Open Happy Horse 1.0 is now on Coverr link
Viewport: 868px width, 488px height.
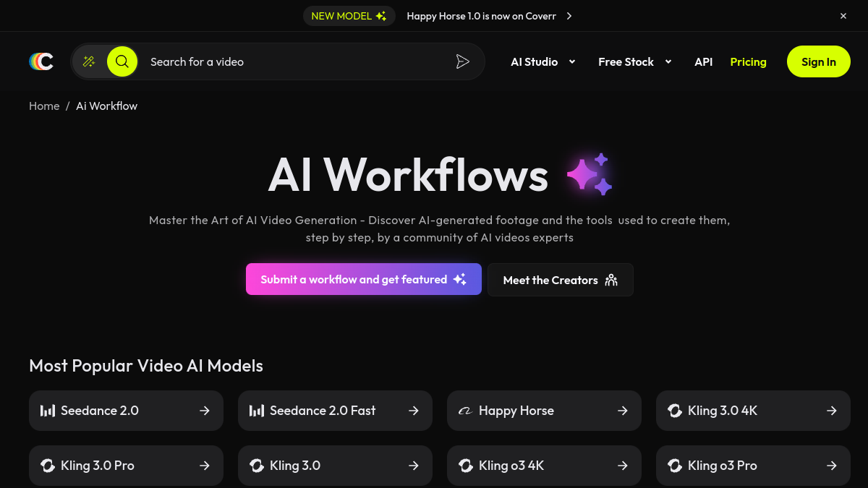click(482, 16)
